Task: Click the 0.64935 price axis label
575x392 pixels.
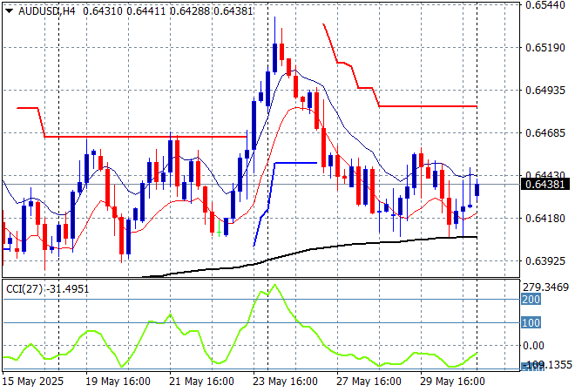Action: coord(547,90)
